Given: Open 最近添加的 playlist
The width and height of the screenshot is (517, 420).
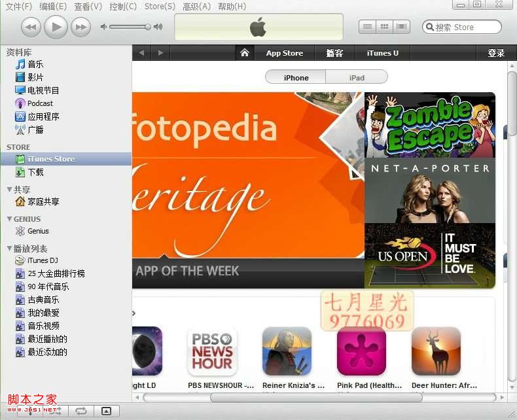Looking at the screenshot, I should point(41,352).
